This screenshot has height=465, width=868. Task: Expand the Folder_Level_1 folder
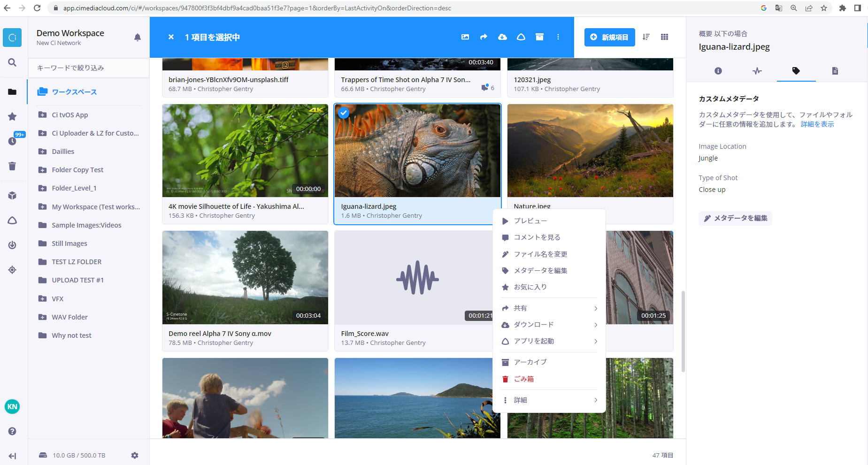coord(42,188)
